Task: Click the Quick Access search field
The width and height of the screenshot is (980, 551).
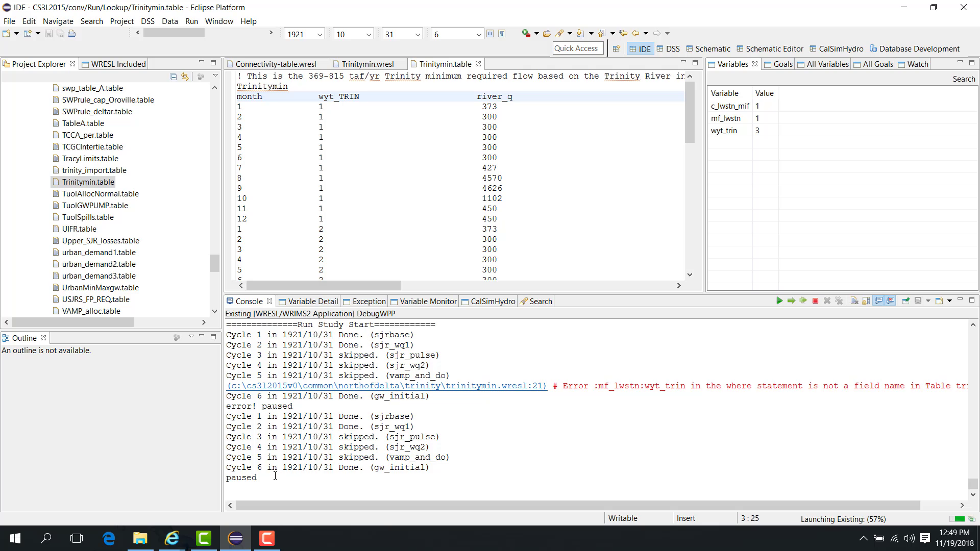Action: (x=578, y=48)
